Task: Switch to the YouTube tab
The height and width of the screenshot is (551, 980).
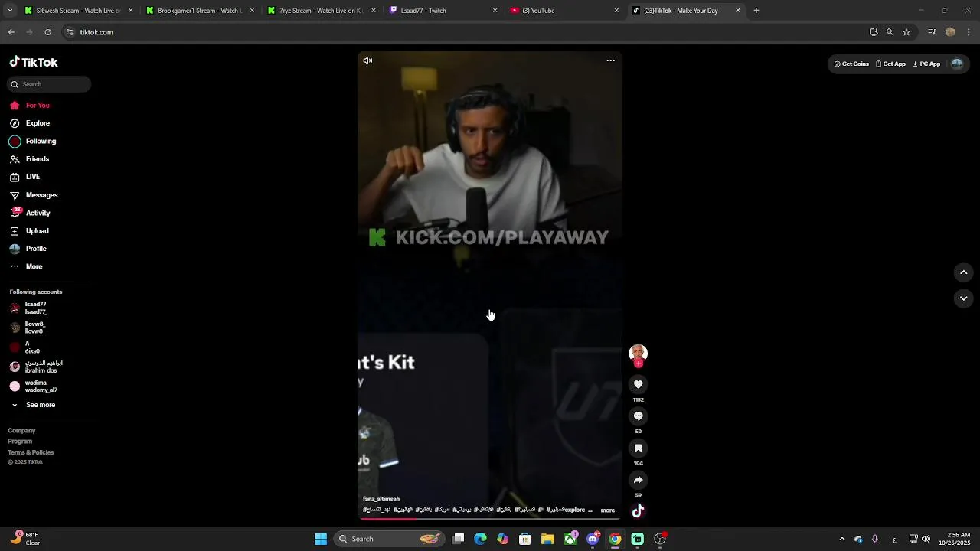Action: 563,11
